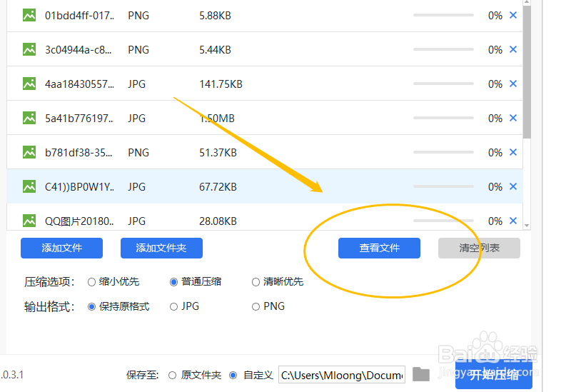This screenshot has width=571, height=392.
Task: Remove 3c04944a-c8 file with its X
Action: [x=513, y=49]
